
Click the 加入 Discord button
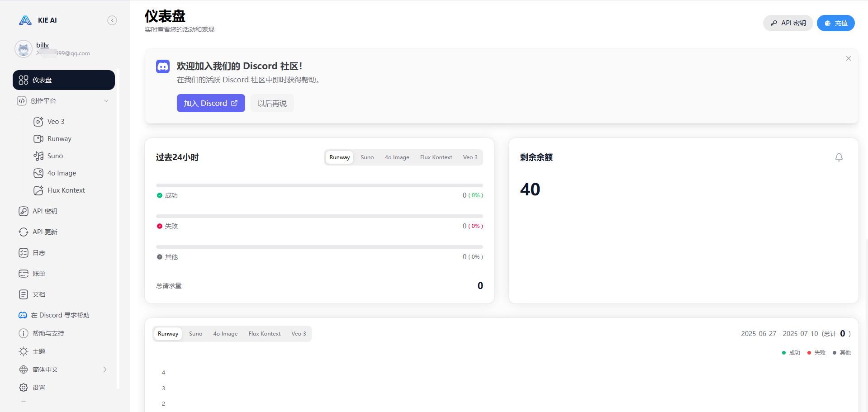coord(211,103)
